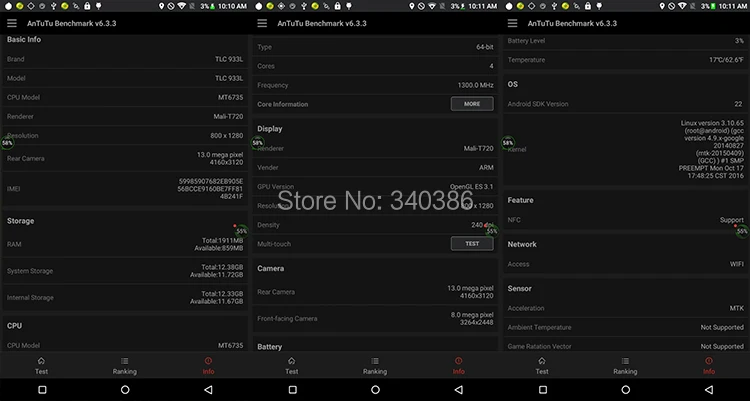Tap the Info tab on Basic Info screen
The width and height of the screenshot is (750, 401).
point(208,366)
